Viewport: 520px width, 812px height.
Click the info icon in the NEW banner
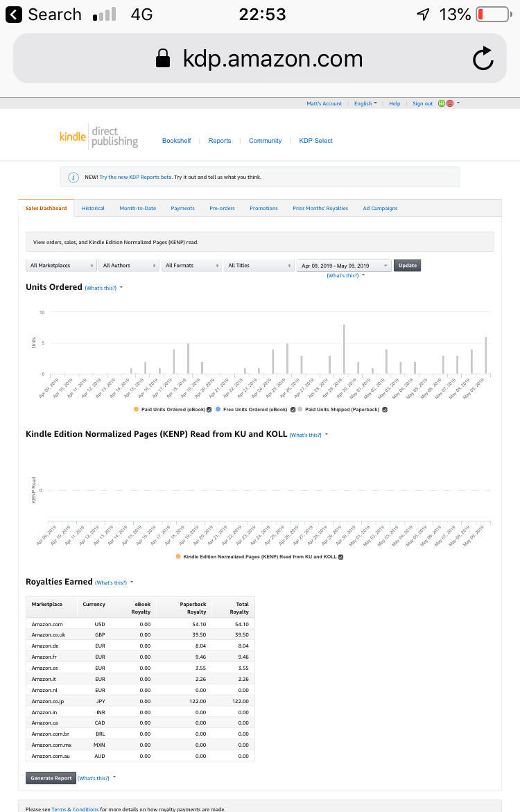click(73, 177)
